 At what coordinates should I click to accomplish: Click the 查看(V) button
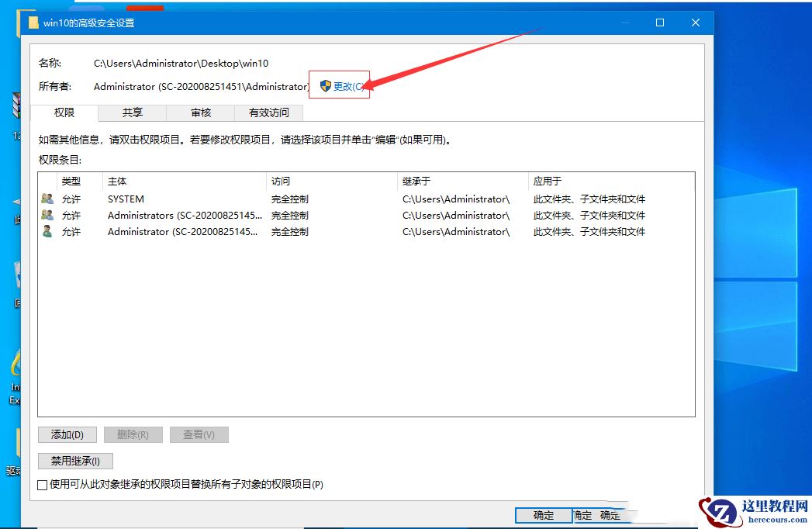click(x=199, y=434)
